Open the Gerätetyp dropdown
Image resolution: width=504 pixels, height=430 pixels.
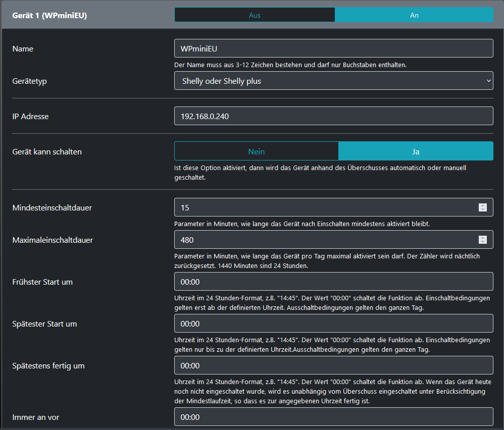(333, 81)
